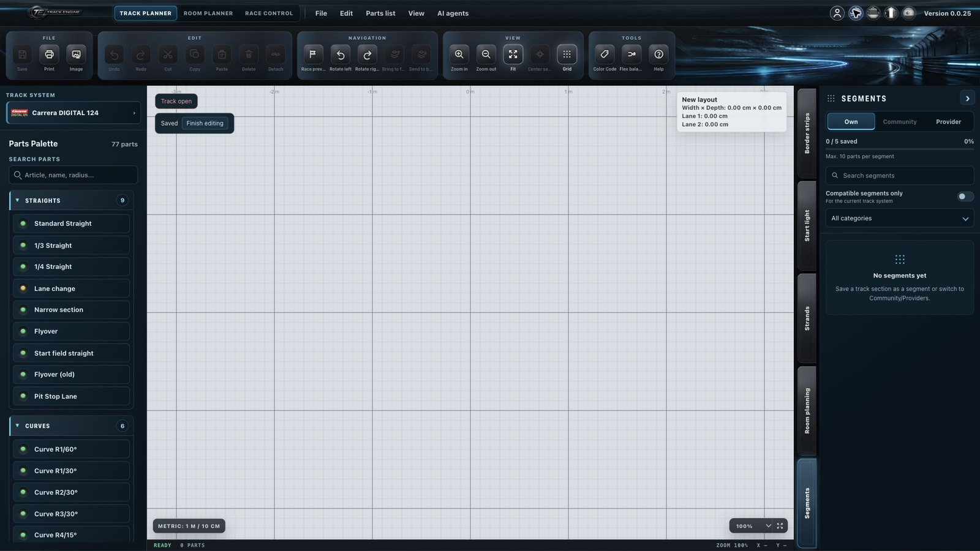Viewport: 980px width, 551px height.
Task: Click the fullscreen icon beside 100% zoom
Action: [780, 526]
